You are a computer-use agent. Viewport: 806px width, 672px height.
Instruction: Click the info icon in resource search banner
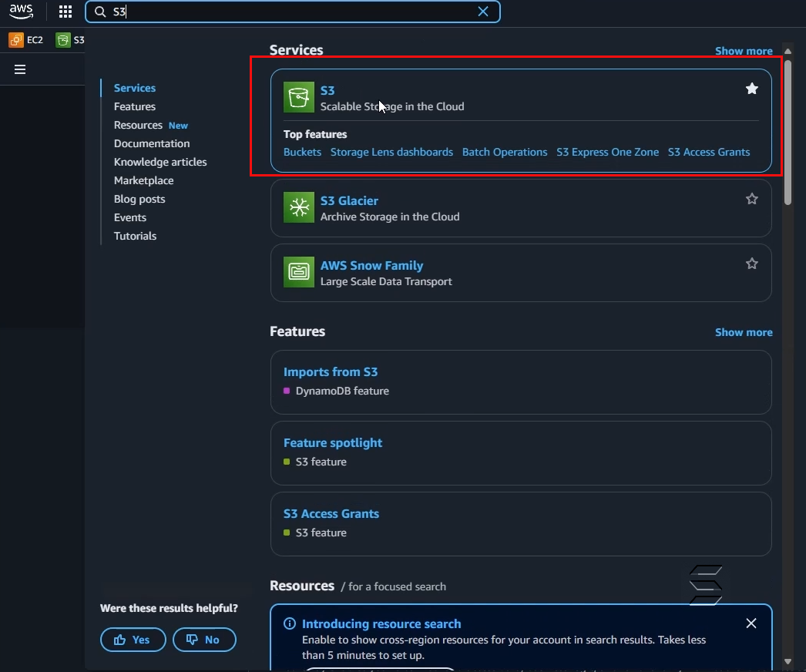pyautogui.click(x=290, y=623)
